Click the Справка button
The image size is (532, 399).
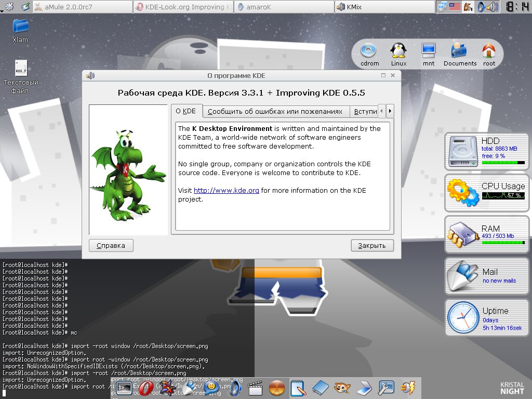111,245
